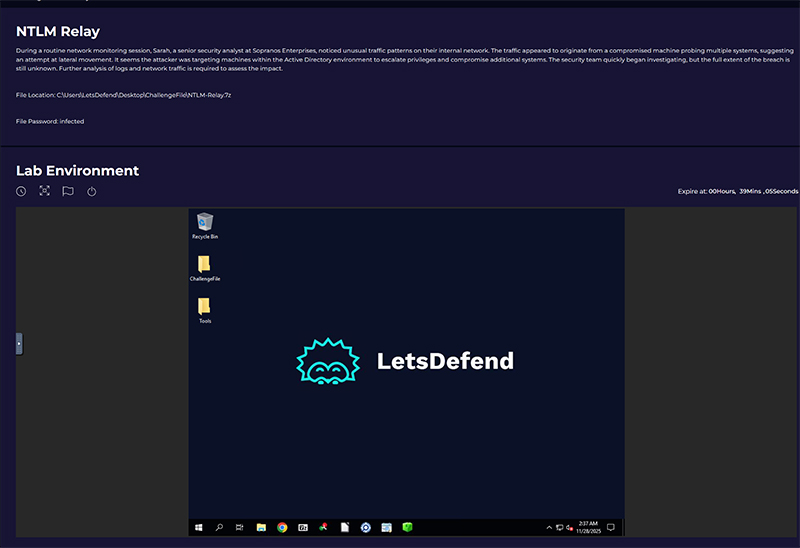Open Google Chrome from the taskbar

point(282,527)
